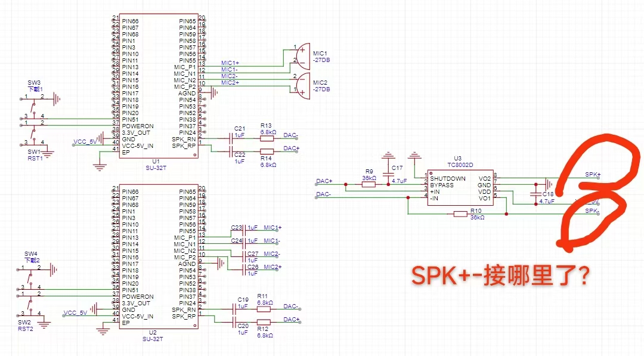644x356 pixels.
Task: Select DAC+ input label left of R9
Action: click(x=324, y=181)
